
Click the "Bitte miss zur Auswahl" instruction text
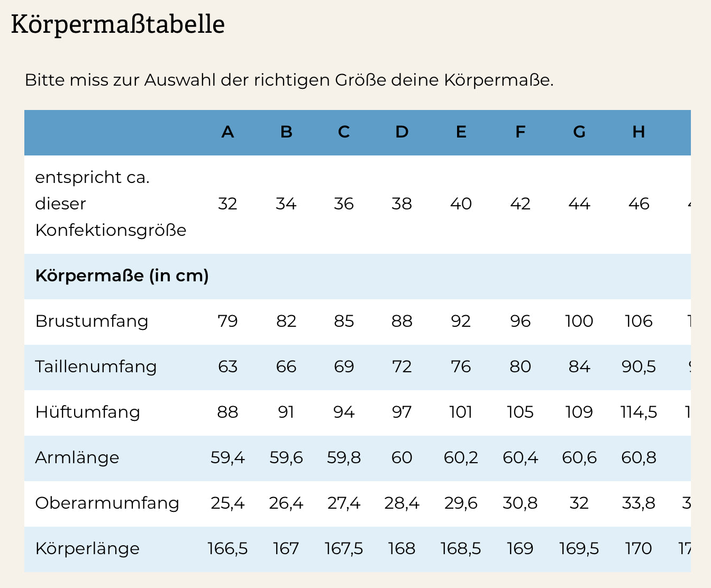pos(289,80)
